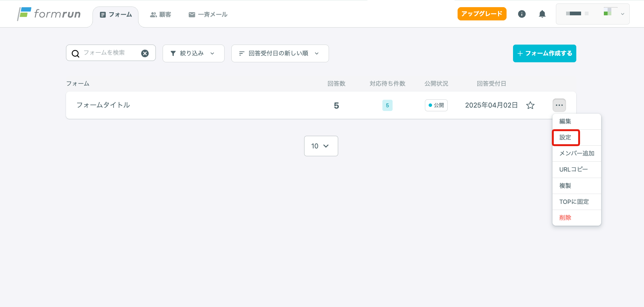644x307 pixels.
Task: Toggle the favorite star for フォームタイトル
Action: (x=530, y=106)
